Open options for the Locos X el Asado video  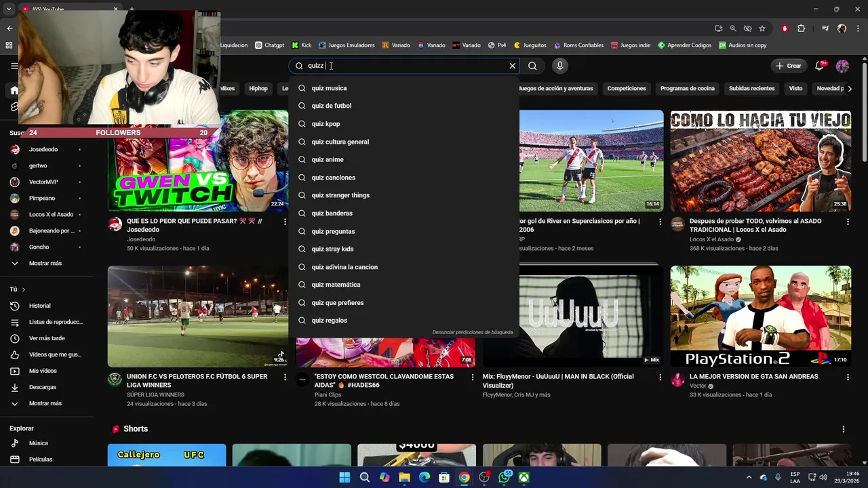click(x=848, y=222)
